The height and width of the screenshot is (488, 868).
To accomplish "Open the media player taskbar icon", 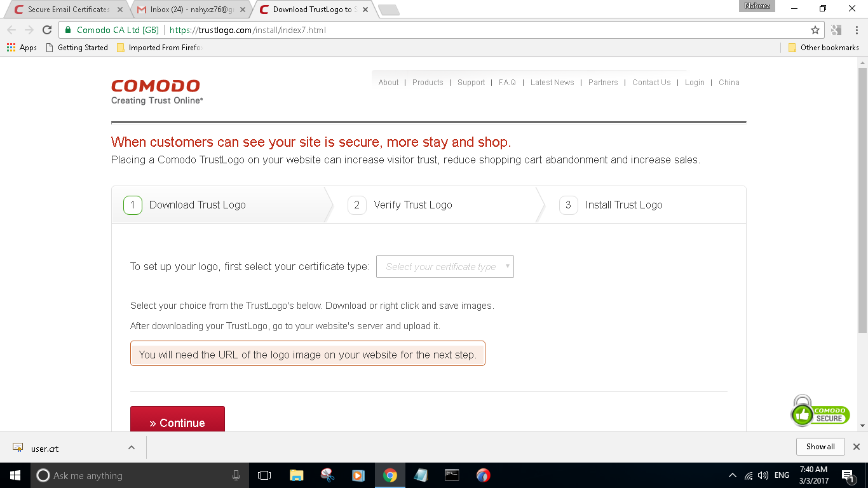I will click(x=358, y=475).
